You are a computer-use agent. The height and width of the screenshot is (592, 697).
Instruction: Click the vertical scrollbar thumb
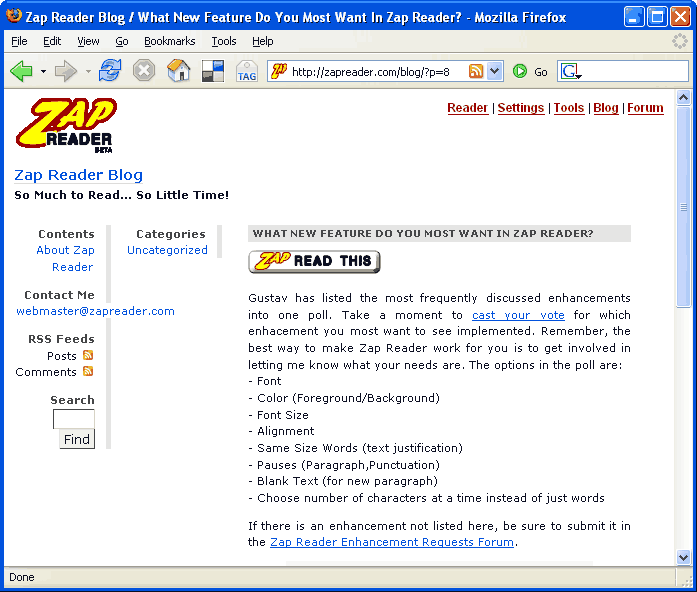pos(683,206)
